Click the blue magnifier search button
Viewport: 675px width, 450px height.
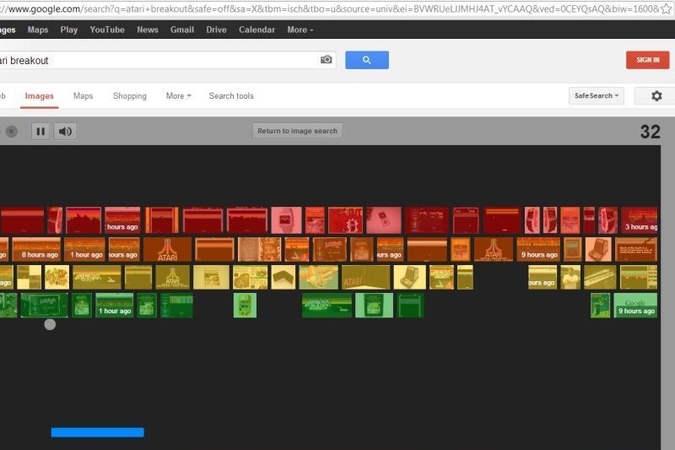point(367,60)
